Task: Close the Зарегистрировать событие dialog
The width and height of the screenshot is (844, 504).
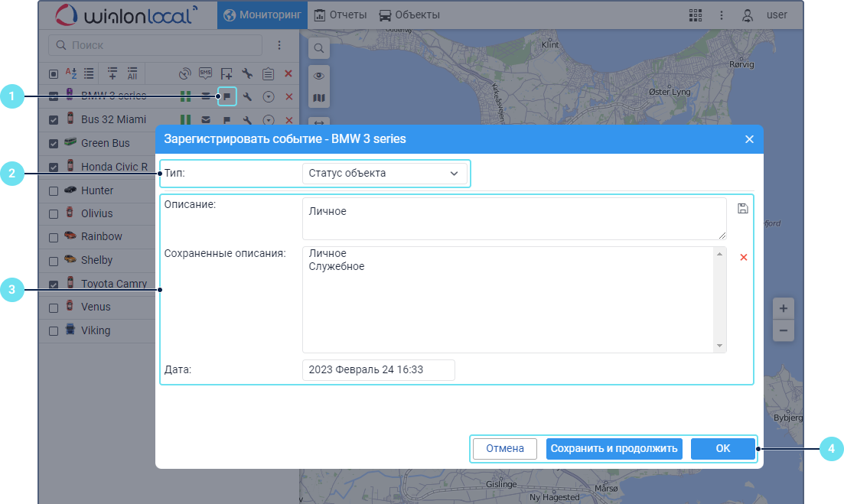Action: tap(749, 139)
